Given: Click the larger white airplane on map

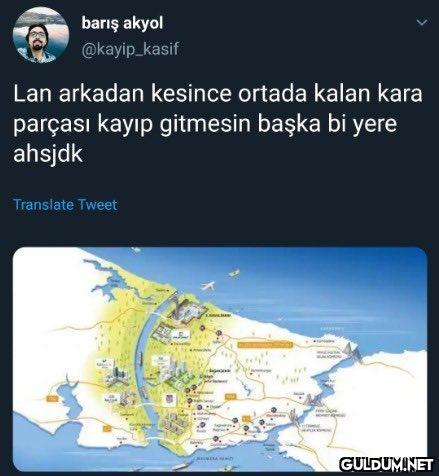Looking at the screenshot, I should (x=208, y=286).
